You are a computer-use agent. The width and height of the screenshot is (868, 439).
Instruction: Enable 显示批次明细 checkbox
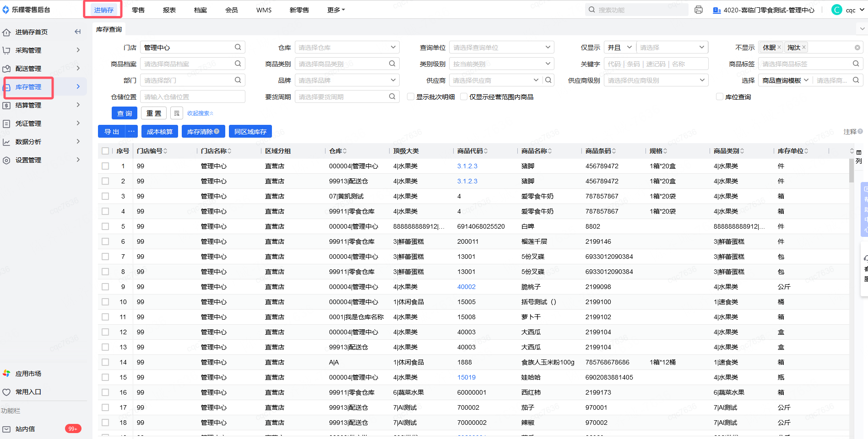coord(411,97)
